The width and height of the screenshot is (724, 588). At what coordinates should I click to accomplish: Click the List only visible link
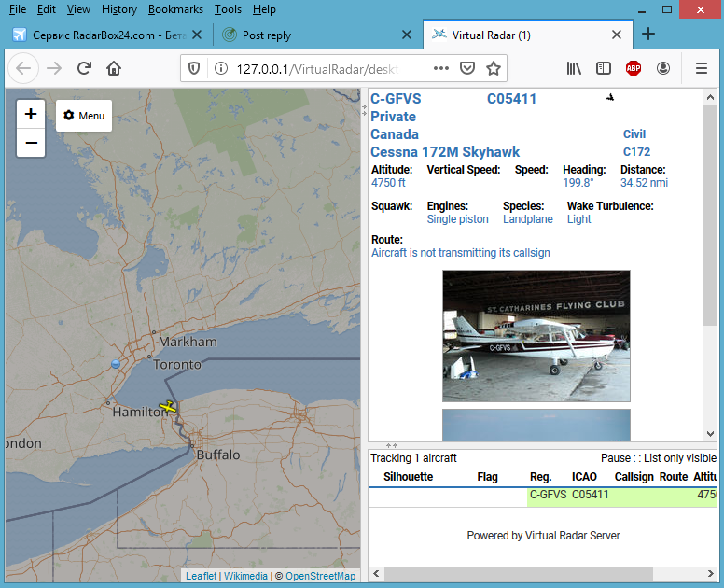(x=680, y=457)
